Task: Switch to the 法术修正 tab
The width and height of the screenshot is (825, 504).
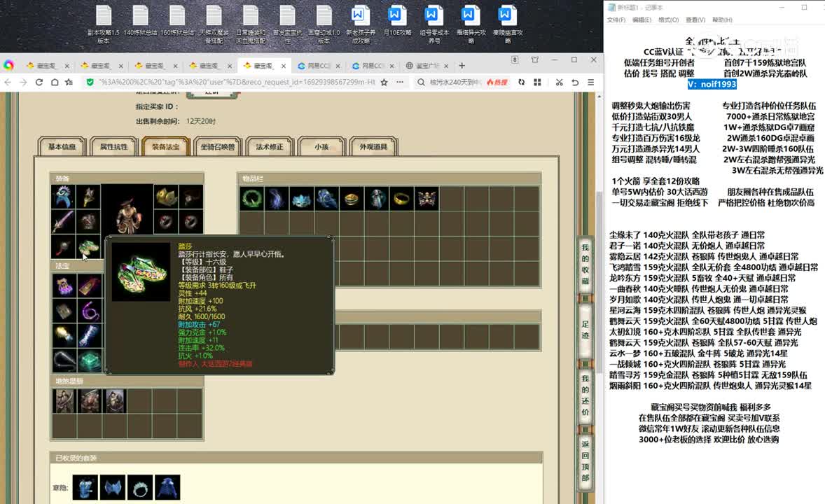Action: 270,147
